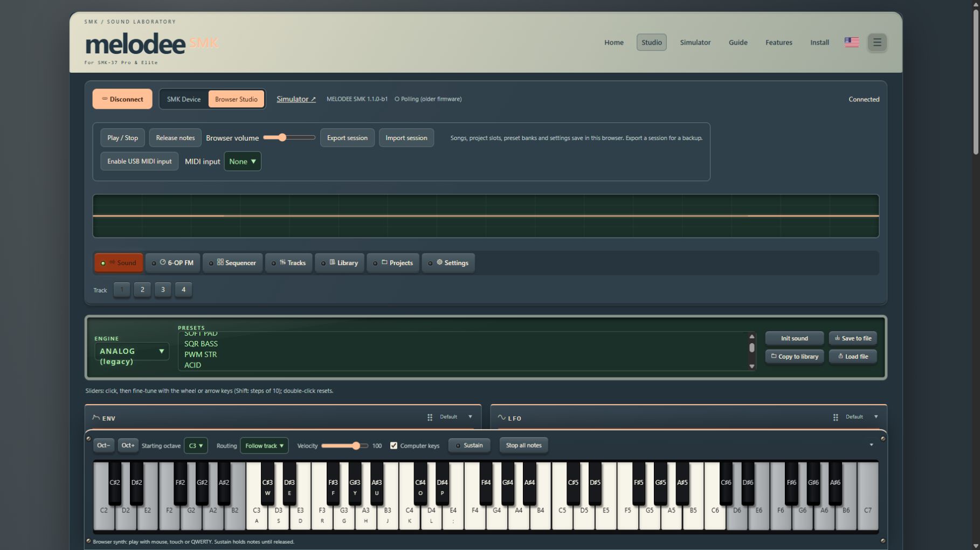Click the Load file upload icon
980x550 pixels.
click(840, 356)
